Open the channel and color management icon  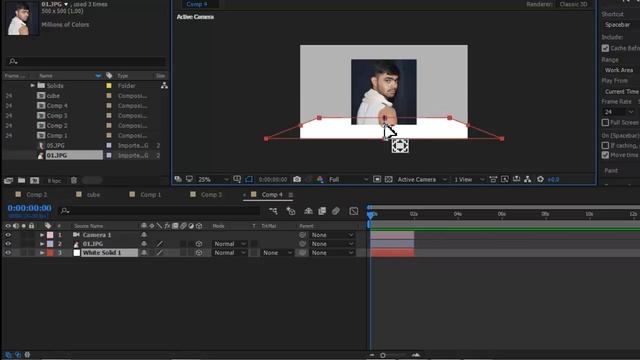[320, 179]
